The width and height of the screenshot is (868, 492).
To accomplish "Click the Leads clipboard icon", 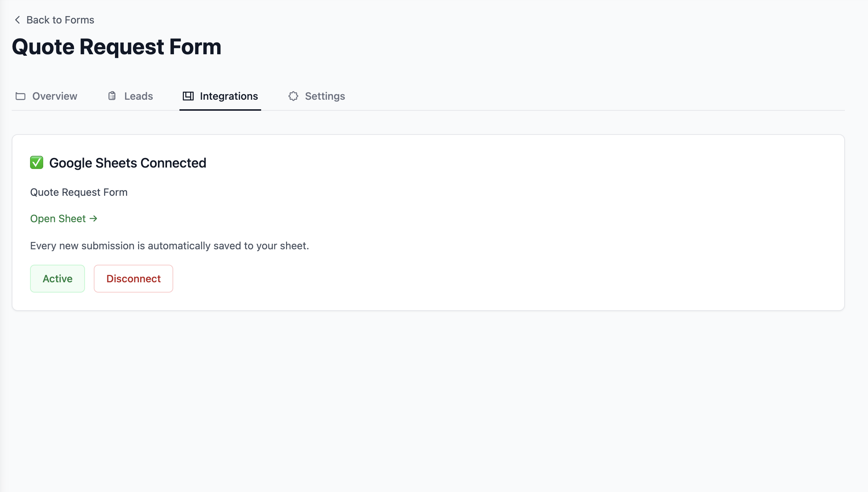I will click(112, 96).
